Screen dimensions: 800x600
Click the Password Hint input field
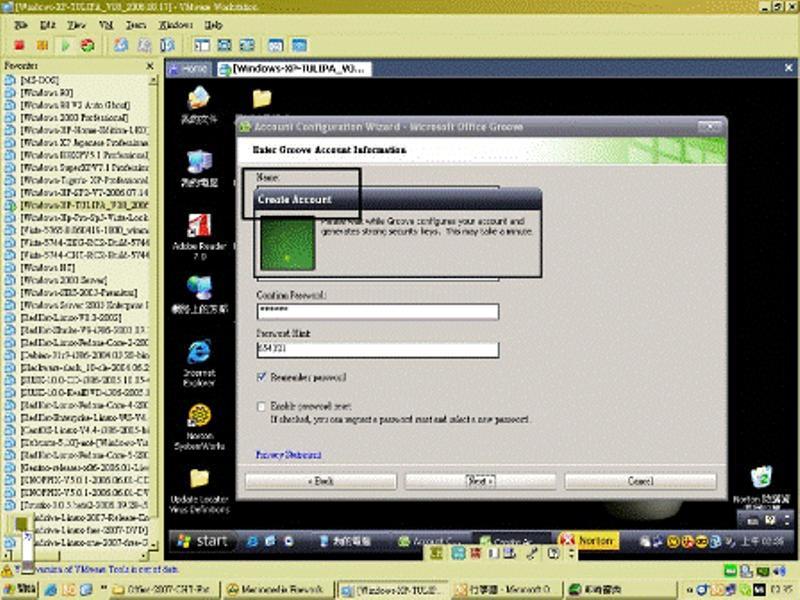tap(378, 350)
